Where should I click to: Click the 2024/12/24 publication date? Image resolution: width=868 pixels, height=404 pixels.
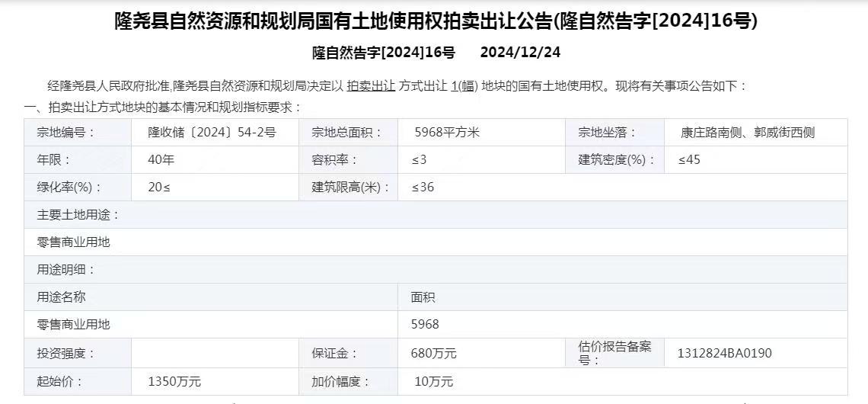pos(521,53)
